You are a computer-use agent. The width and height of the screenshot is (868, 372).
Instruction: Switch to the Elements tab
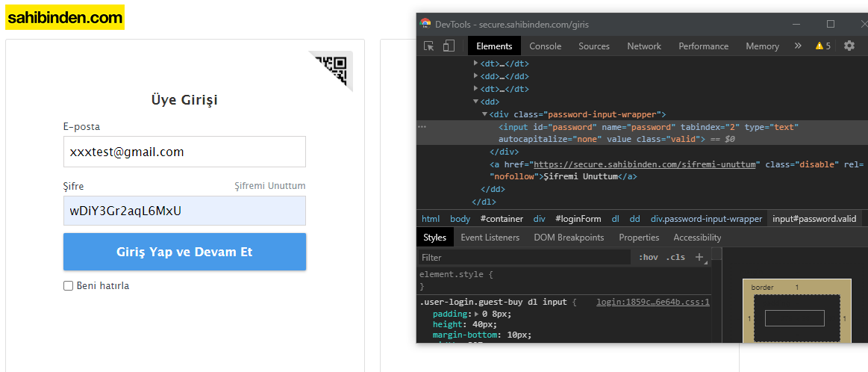click(494, 46)
